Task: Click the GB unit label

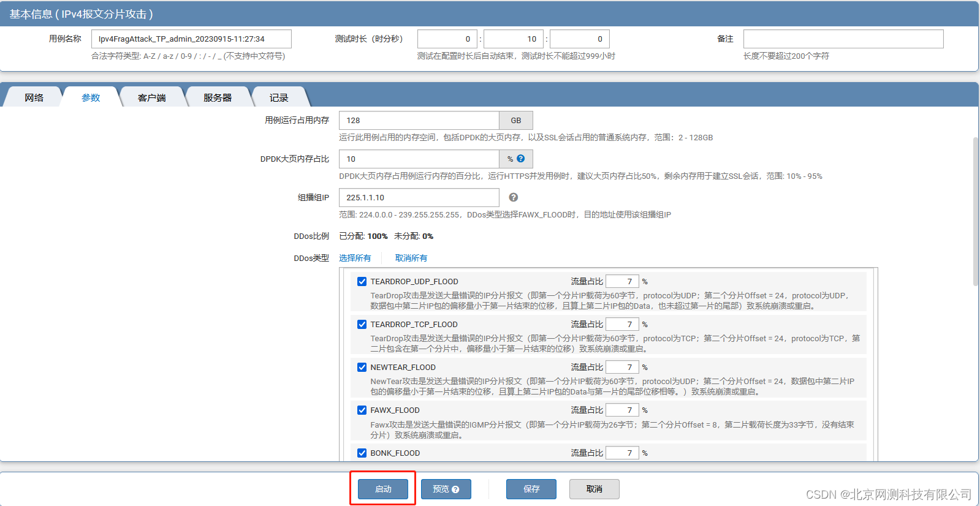Action: (516, 120)
